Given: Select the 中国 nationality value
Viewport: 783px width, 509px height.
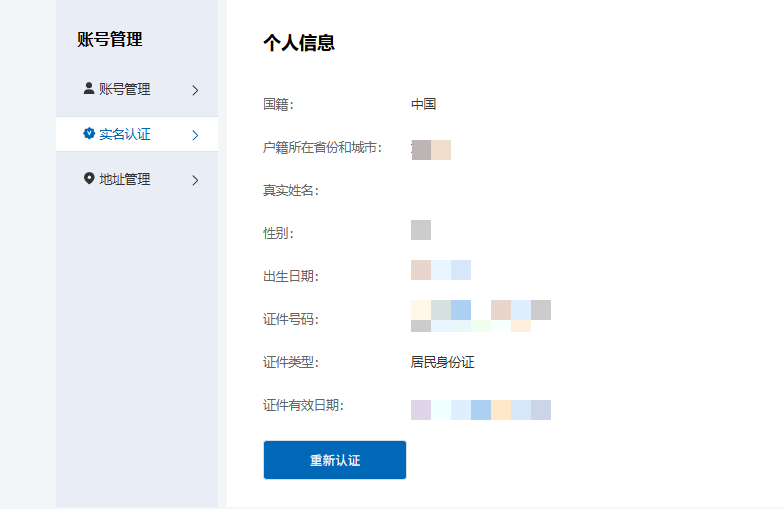Looking at the screenshot, I should point(423,105).
